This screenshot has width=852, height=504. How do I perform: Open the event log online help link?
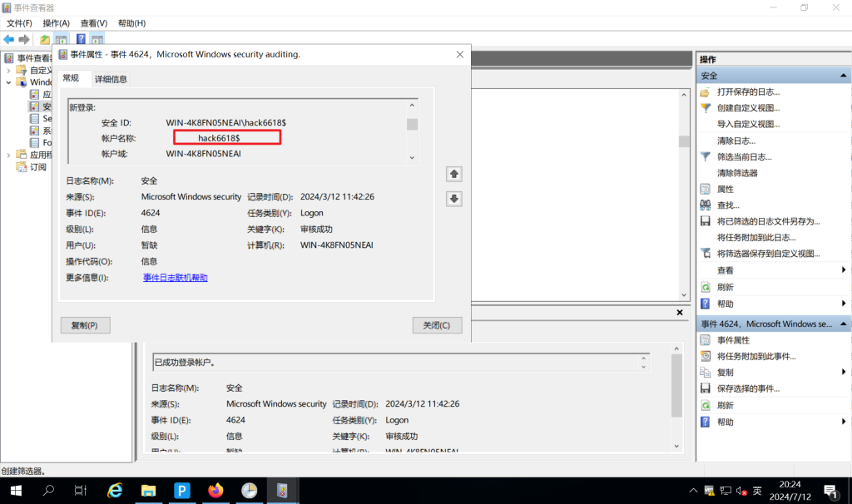[175, 278]
